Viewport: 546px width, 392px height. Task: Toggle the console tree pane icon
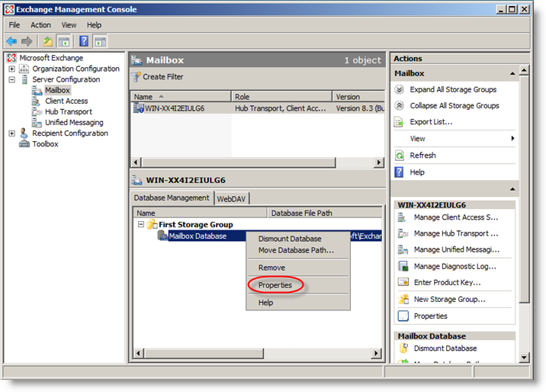click(64, 41)
